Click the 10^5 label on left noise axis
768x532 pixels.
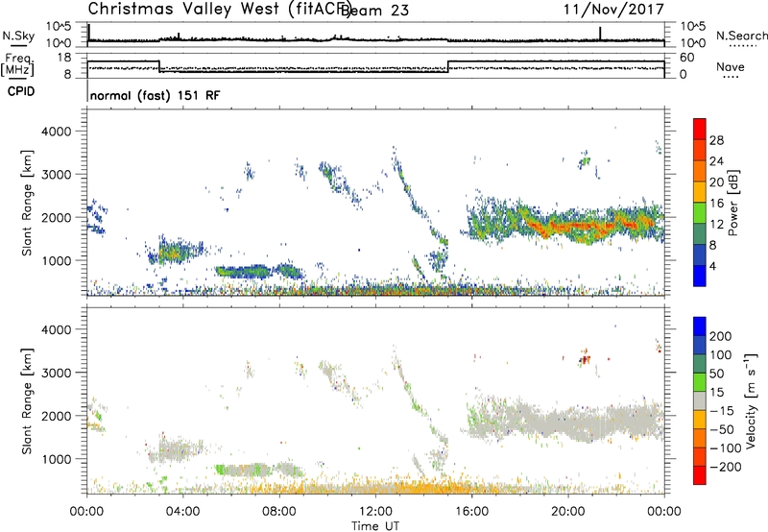point(59,27)
